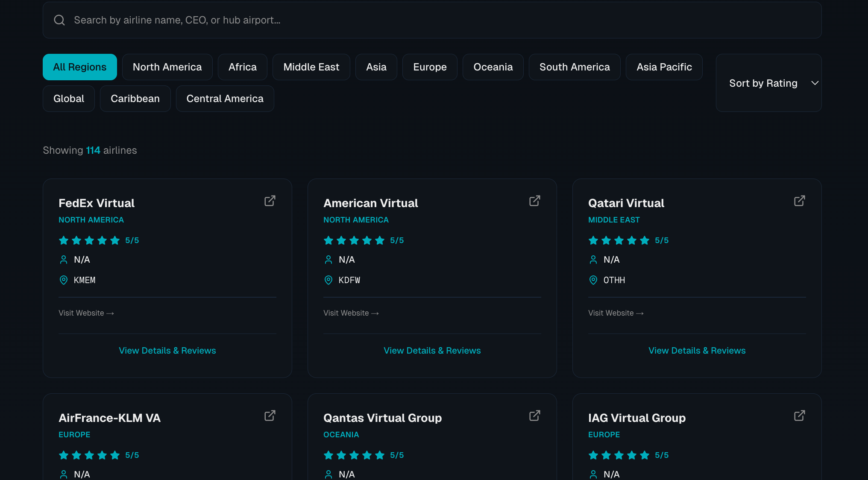This screenshot has height=480, width=868.
Task: Open the Sort by Rating dropdown
Action: coord(763,83)
